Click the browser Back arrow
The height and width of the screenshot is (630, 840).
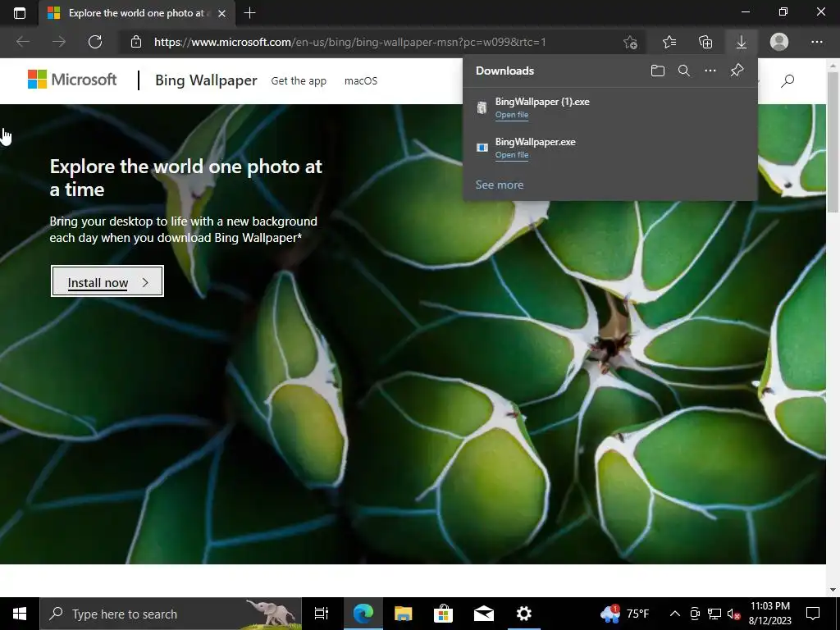(22, 42)
